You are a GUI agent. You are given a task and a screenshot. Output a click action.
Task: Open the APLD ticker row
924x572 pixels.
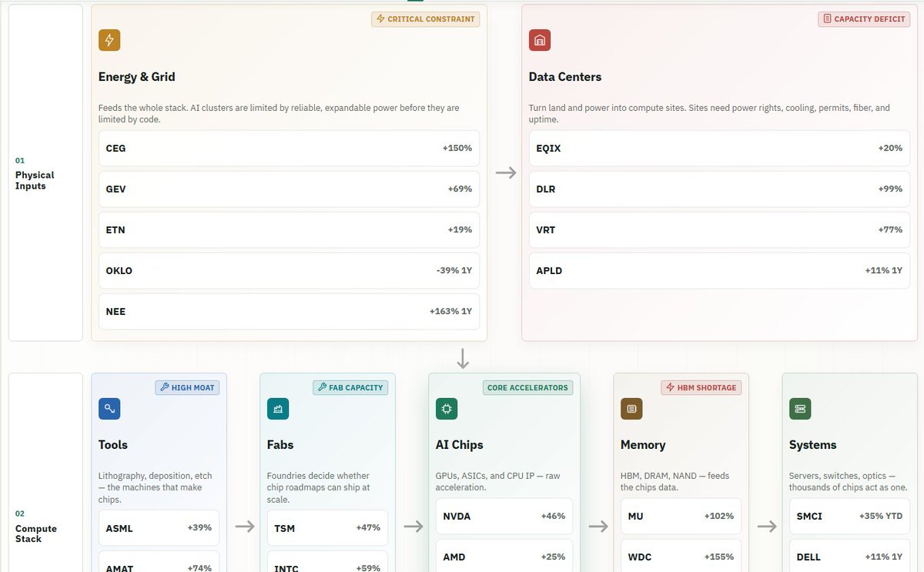(x=719, y=270)
